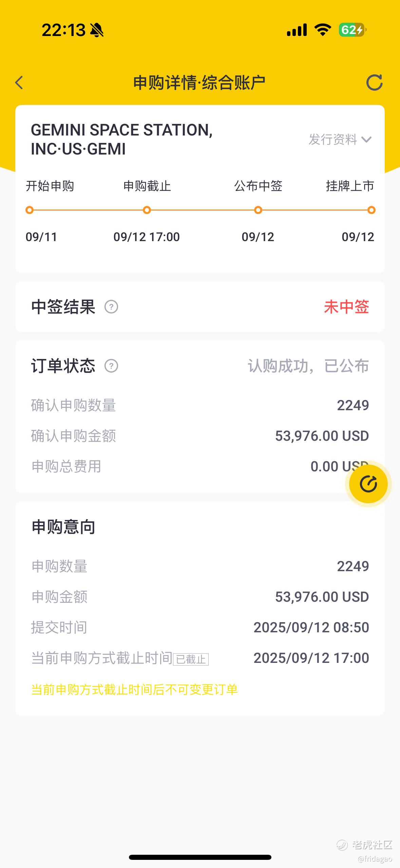Screen dimensions: 400x868
Task: Tap the back arrow in header
Action: tap(19, 83)
